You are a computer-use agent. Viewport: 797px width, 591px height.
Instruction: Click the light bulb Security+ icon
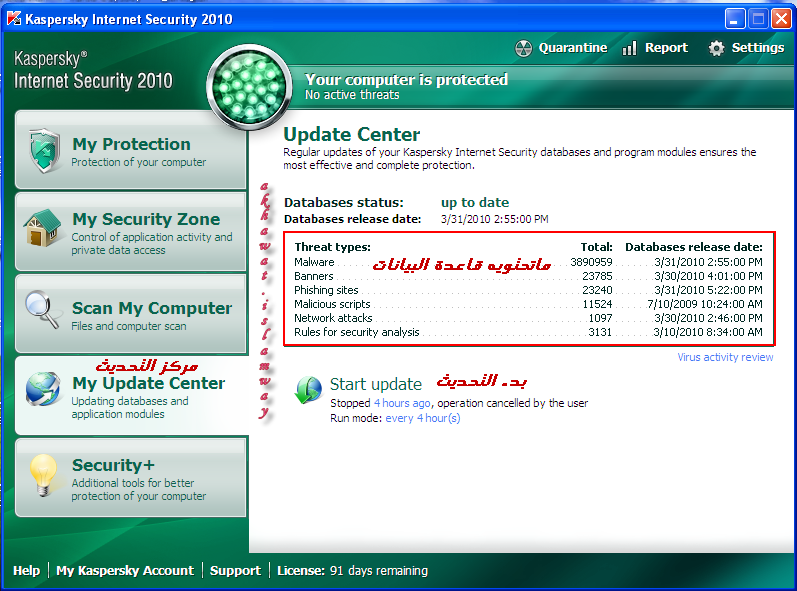(43, 474)
